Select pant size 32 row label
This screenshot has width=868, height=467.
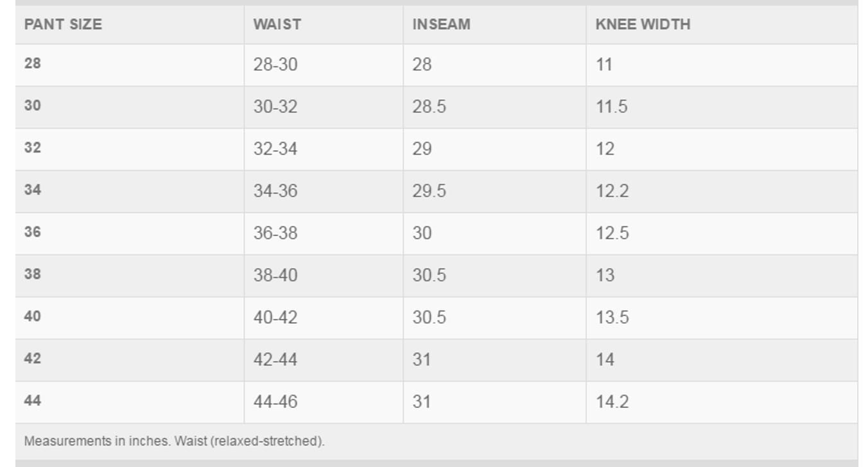[33, 148]
